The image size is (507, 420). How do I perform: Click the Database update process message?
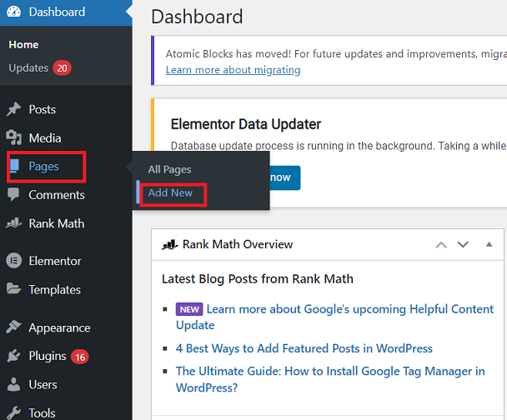339,146
